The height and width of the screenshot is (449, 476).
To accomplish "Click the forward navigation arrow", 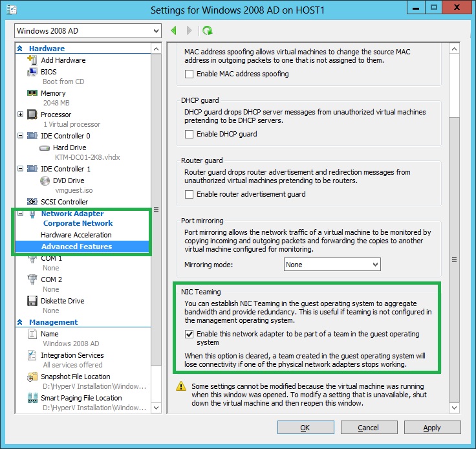I will pyautogui.click(x=189, y=30).
